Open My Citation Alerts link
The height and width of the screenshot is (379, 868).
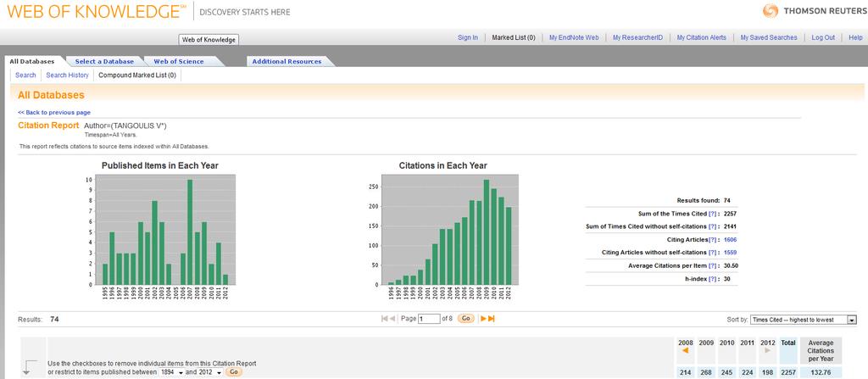coord(701,37)
